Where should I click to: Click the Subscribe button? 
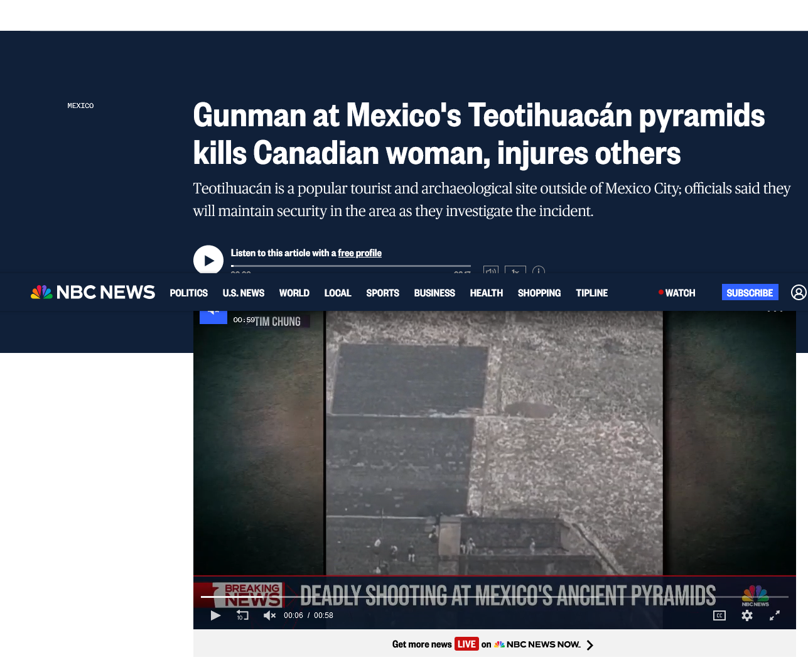tap(750, 293)
